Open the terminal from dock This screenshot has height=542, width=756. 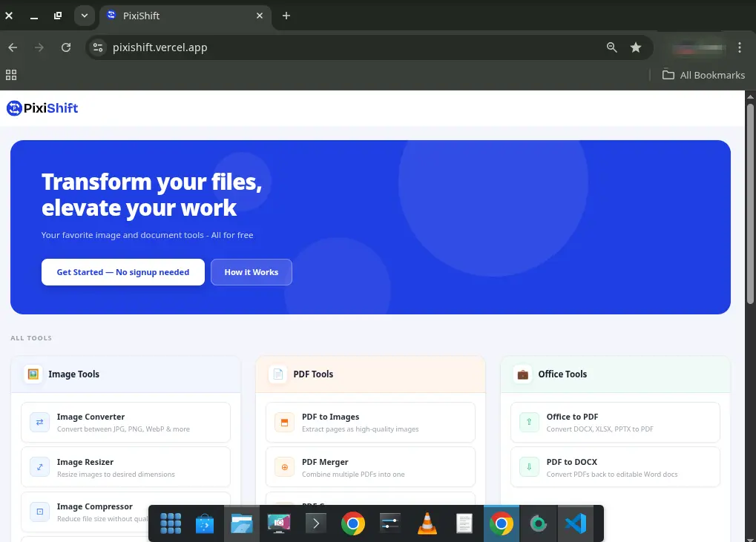click(x=316, y=523)
